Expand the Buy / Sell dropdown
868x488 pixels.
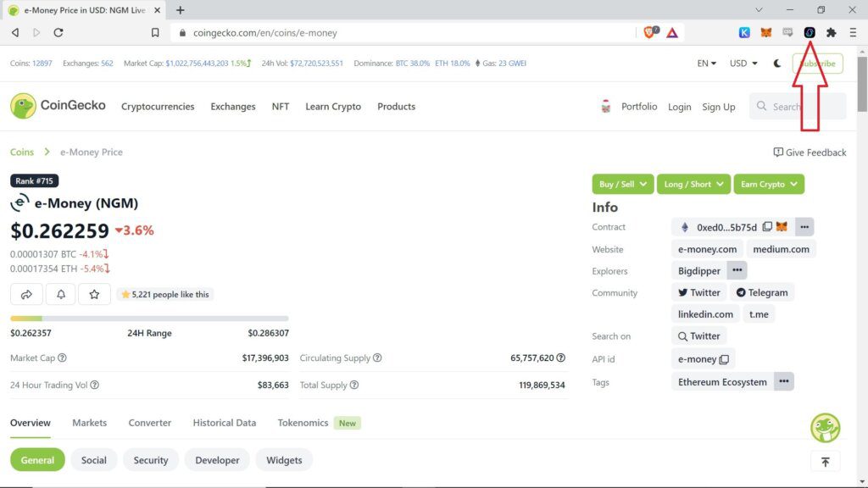(x=623, y=184)
